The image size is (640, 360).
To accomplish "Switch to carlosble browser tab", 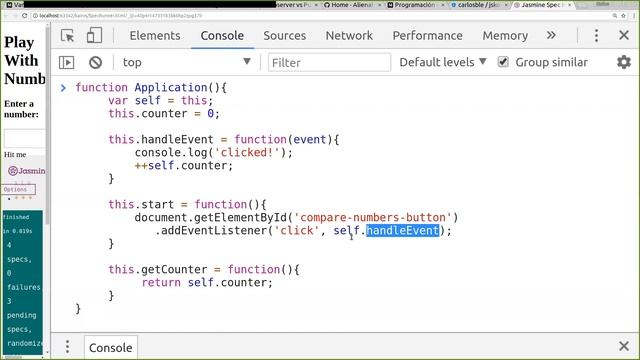I will [x=478, y=5].
